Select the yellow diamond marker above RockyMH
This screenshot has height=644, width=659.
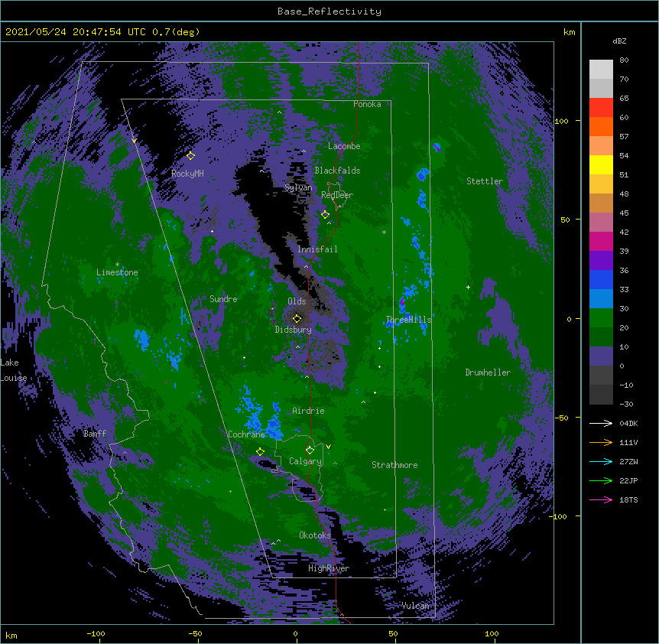[x=191, y=155]
